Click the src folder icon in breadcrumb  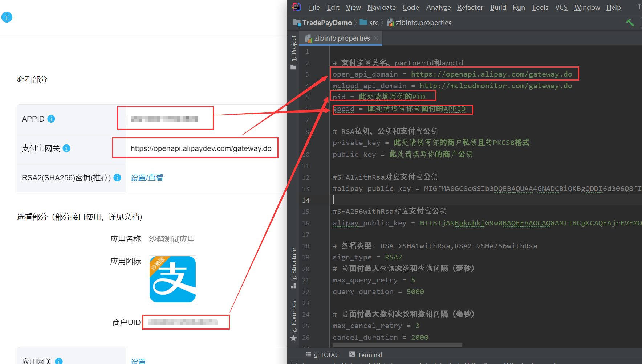[x=363, y=23]
